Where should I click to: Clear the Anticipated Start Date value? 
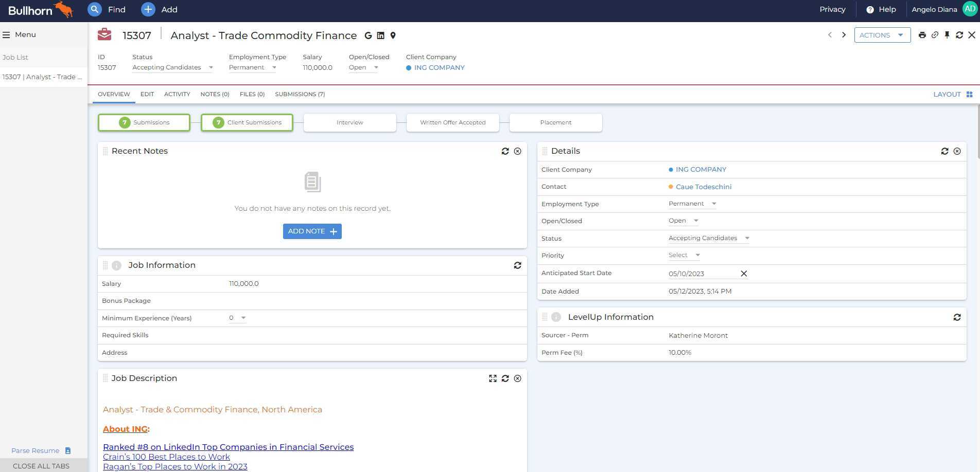743,273
